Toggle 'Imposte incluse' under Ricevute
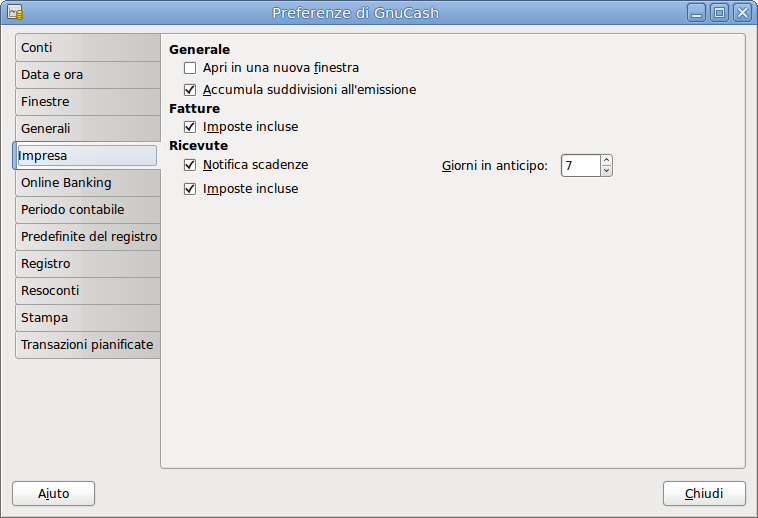 pyautogui.click(x=190, y=189)
